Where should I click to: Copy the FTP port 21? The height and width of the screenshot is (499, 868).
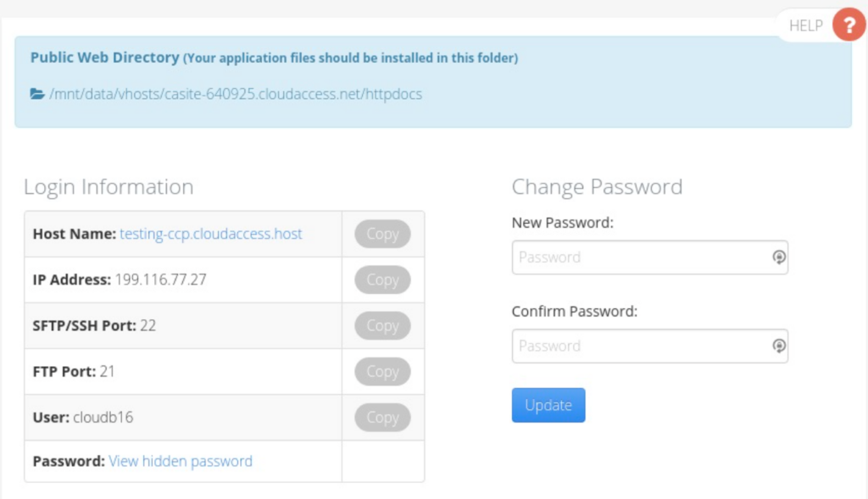(x=381, y=371)
